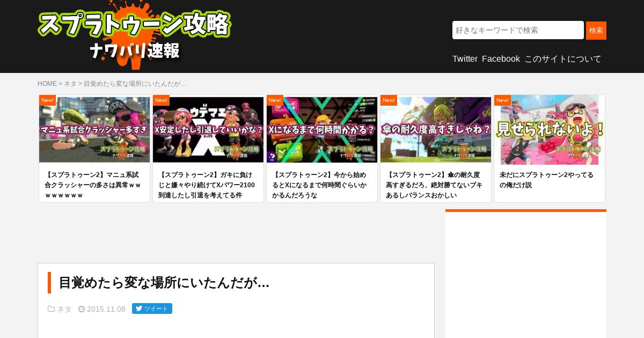Screen dimensions: 644x338
Task: Open the このサイトについて menu link
Action: coord(563,59)
